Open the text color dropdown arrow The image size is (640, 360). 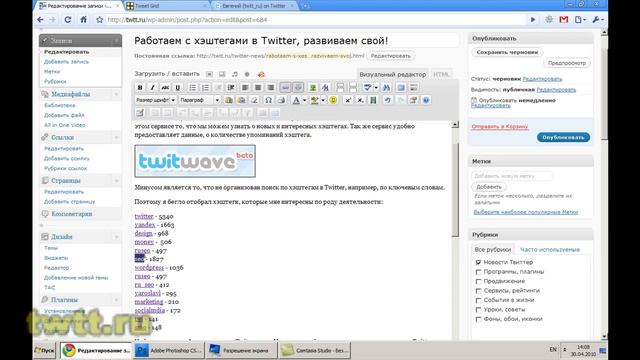point(304,100)
